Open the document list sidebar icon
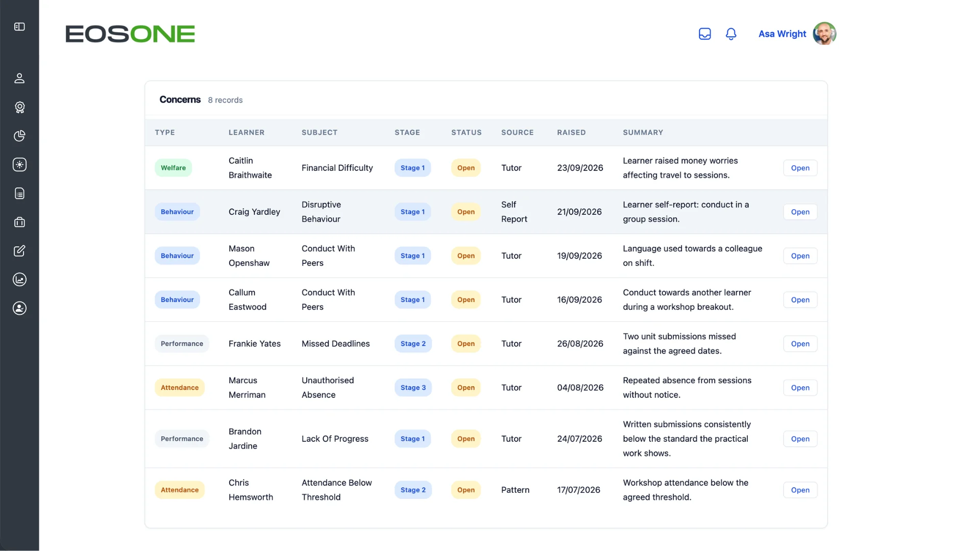980x551 pixels. [x=19, y=193]
